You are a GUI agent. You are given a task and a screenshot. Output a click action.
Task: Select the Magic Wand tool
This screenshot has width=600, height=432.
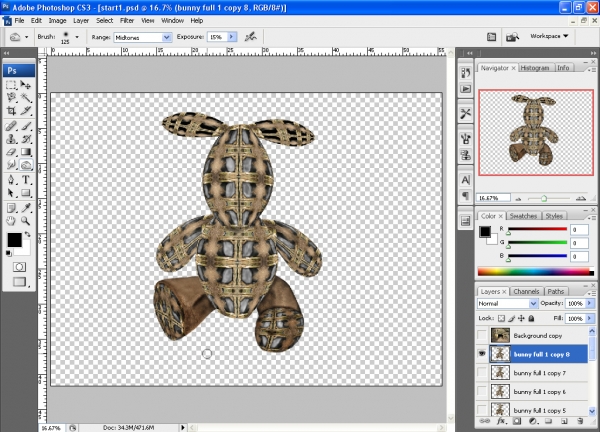click(x=26, y=98)
